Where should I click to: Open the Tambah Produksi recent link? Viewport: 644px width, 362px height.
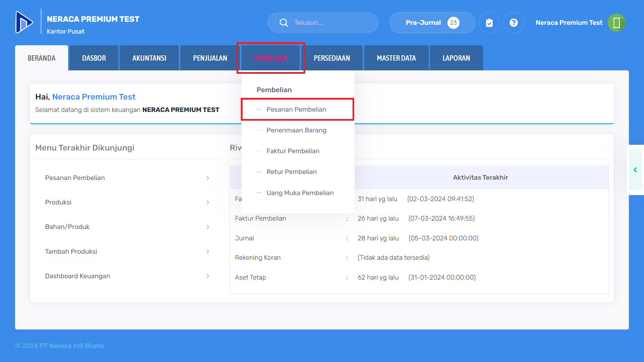click(x=71, y=251)
